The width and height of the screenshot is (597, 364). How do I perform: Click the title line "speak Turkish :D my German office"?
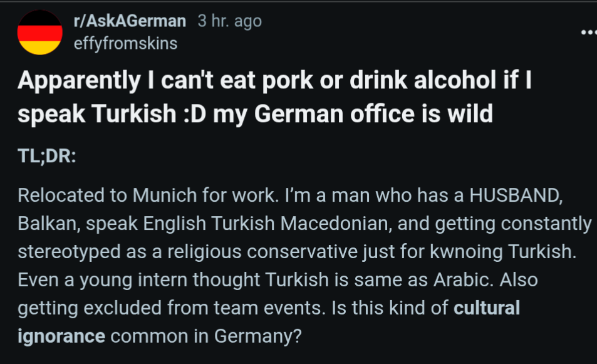point(216,114)
